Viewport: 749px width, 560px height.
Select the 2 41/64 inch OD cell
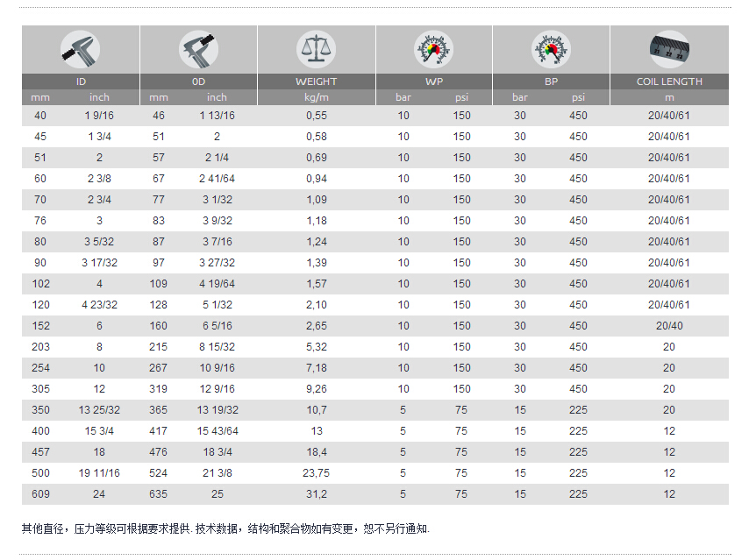click(217, 179)
